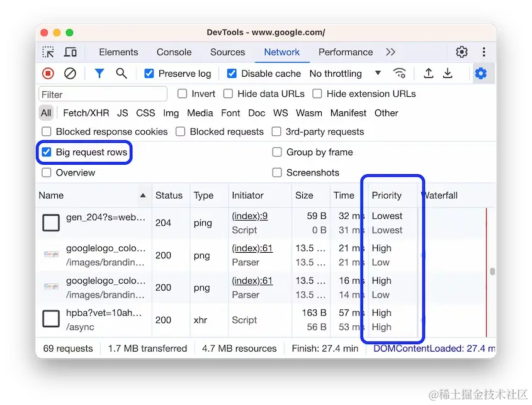This screenshot has width=532, height=405.
Task: Uncheck Preserve log
Action: [x=149, y=74]
